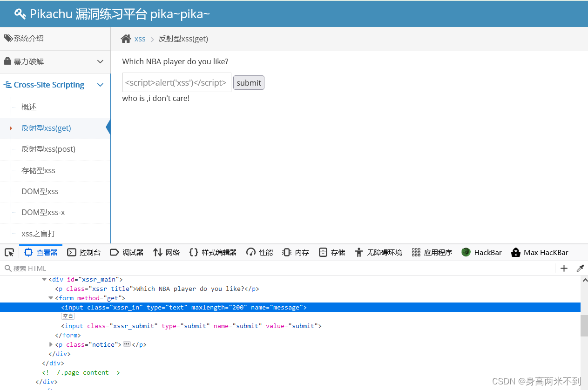Click the NBA player message input field
The height and width of the screenshot is (390, 588).
pyautogui.click(x=177, y=82)
